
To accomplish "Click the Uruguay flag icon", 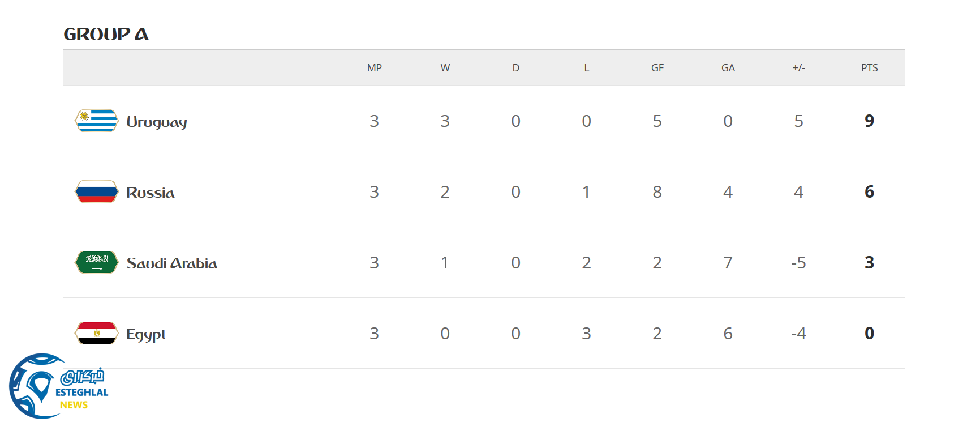I will click(x=97, y=121).
